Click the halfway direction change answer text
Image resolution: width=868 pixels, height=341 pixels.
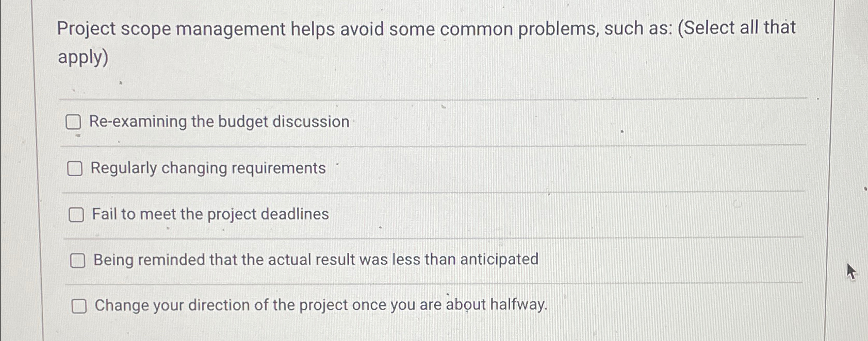point(320,305)
